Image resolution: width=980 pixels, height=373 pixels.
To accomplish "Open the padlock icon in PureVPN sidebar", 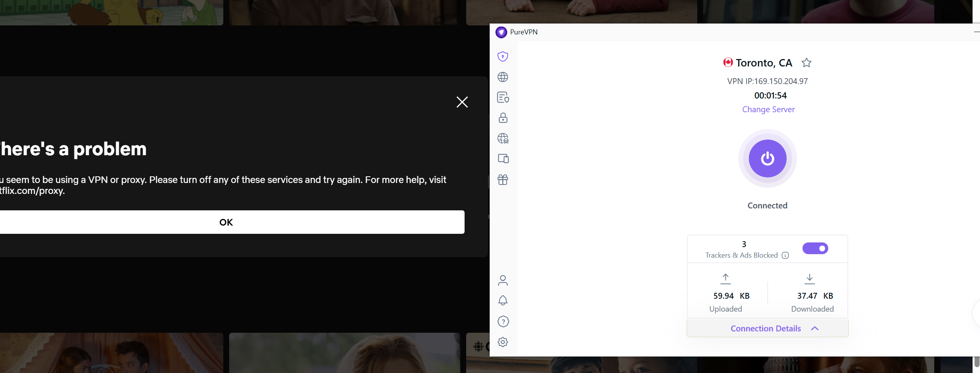I will [503, 118].
